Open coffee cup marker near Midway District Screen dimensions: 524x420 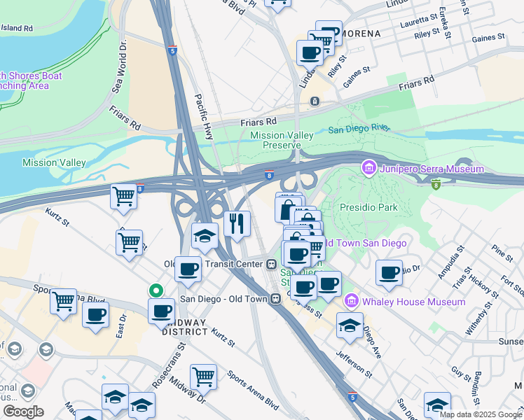(161, 314)
